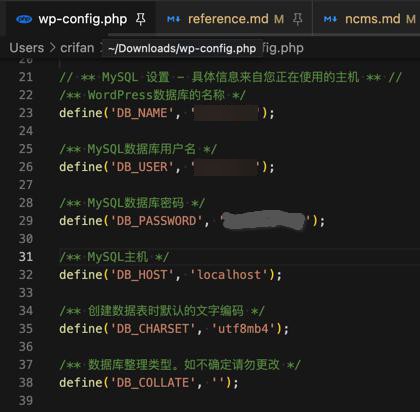Screen dimensions: 420x412
Task: Click the define keyword on line 38
Action: point(81,383)
